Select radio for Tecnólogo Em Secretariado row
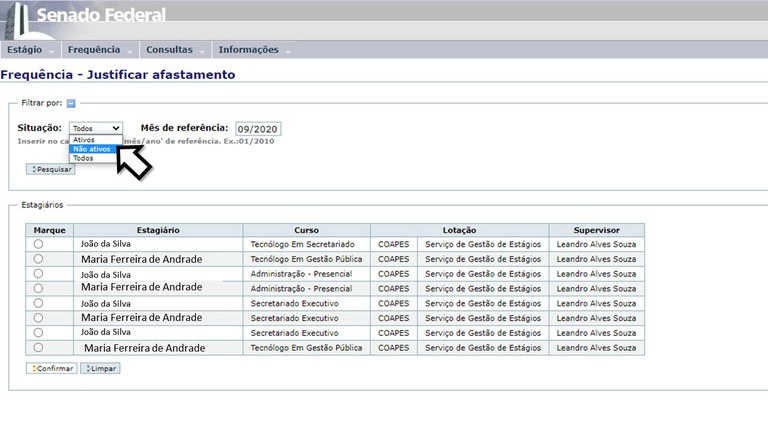This screenshot has height=432, width=768. tap(38, 244)
